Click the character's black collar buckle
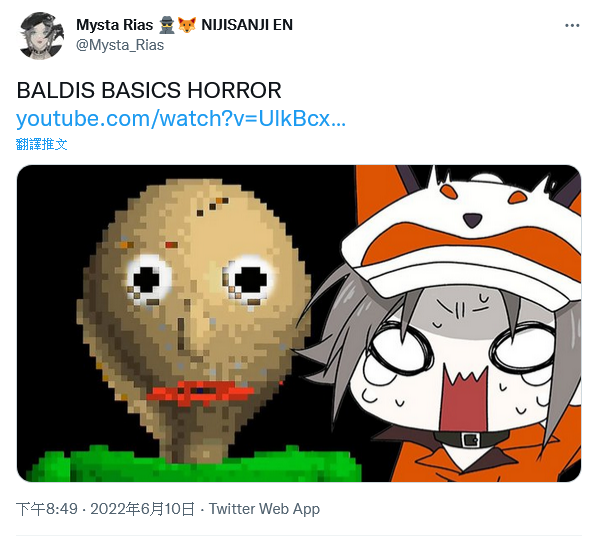This screenshot has width=598, height=536. tap(470, 440)
